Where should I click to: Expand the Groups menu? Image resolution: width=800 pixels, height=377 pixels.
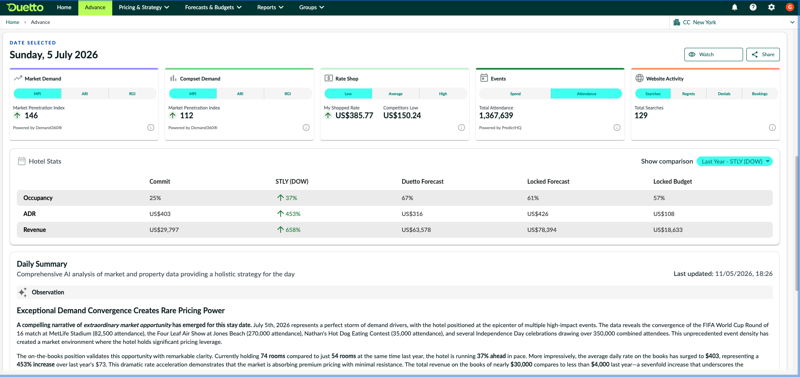tap(311, 8)
